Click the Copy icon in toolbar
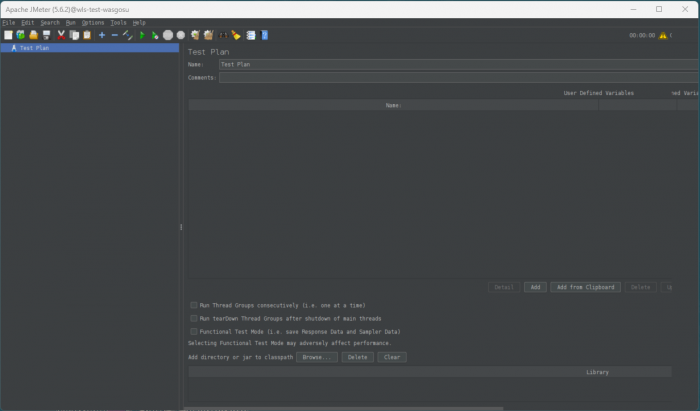Image resolution: width=700 pixels, height=411 pixels. point(74,35)
